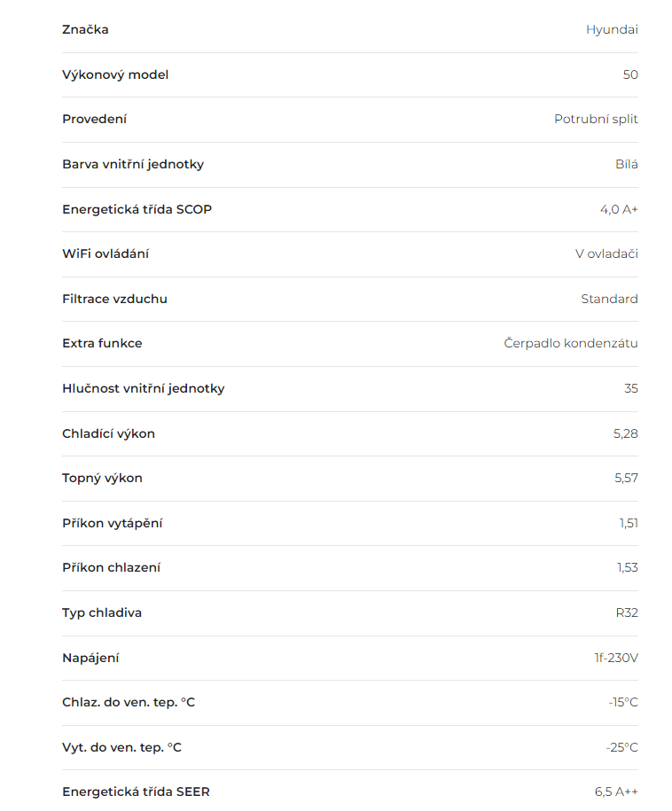Select the 6,5 A++ SEER value
The width and height of the screenshot is (672, 811).
tap(616, 792)
